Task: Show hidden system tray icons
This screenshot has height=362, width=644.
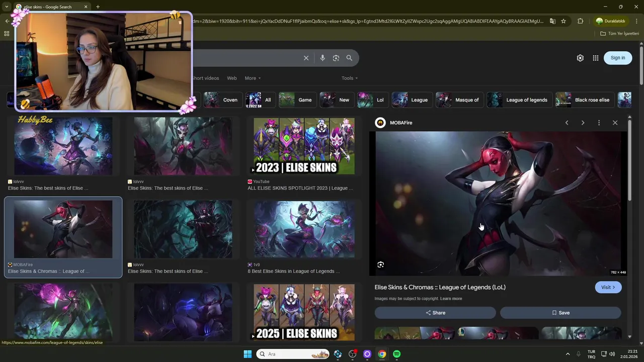Action: click(x=568, y=354)
